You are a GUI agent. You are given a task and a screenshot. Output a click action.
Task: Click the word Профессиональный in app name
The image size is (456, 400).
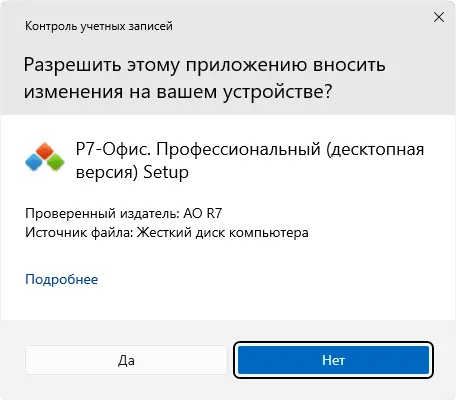coord(239,149)
